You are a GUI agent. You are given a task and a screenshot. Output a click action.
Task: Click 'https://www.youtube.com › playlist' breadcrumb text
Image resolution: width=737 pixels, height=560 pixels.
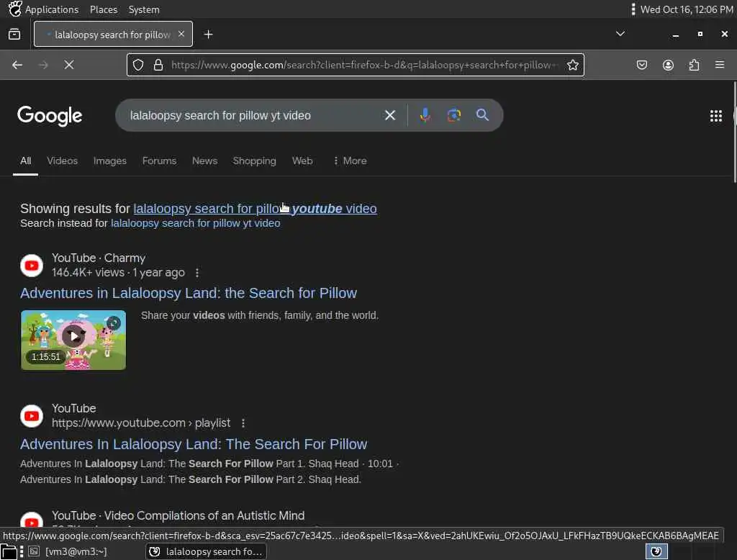[141, 423]
